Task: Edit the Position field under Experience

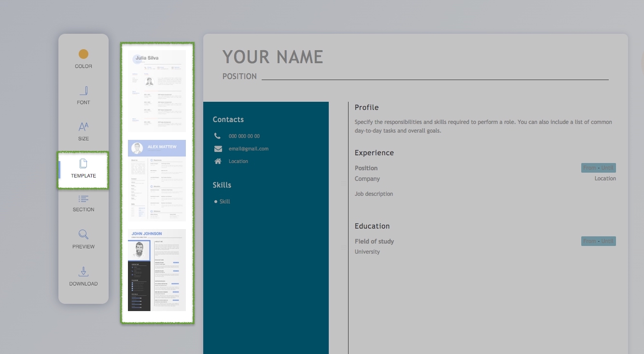Action: point(366,168)
